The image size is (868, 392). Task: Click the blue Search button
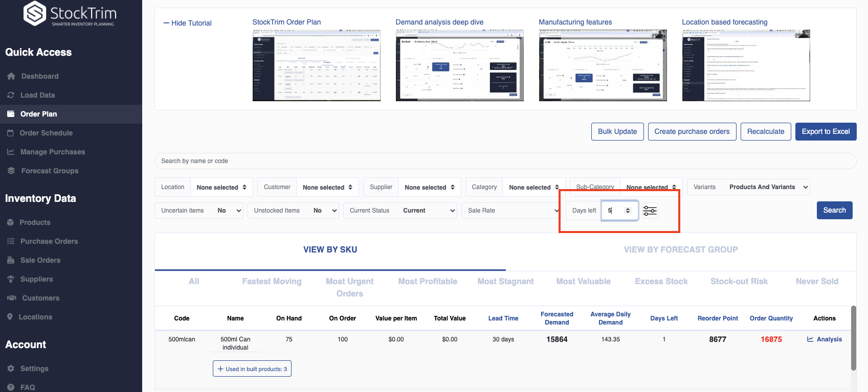pyautogui.click(x=834, y=211)
